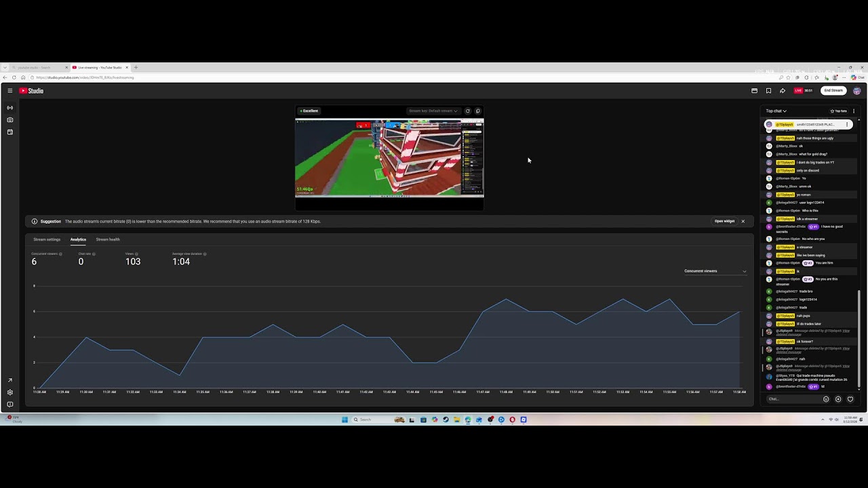Click the Excellent stream status badge
Screen dimensions: 868x488
(x=309, y=111)
